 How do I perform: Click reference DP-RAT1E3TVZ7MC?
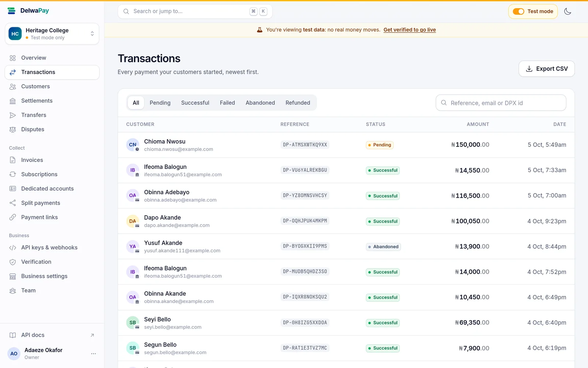305,348
